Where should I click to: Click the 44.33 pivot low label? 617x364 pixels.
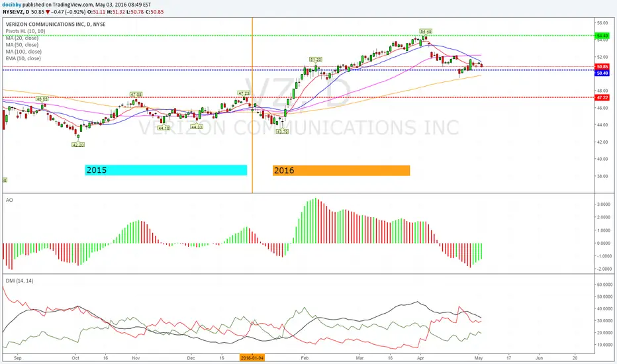click(x=197, y=126)
